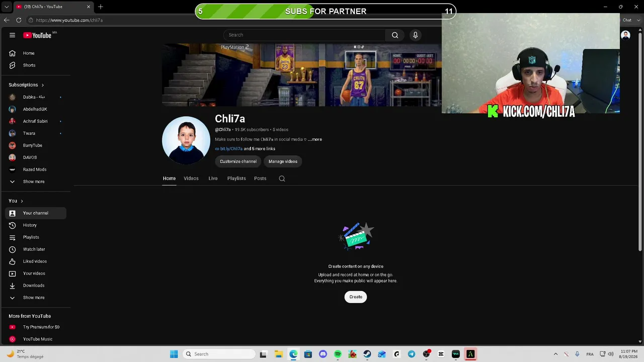This screenshot has width=644, height=362.
Task: Expand the Subscriptions section chevron
Action: click(x=43, y=85)
